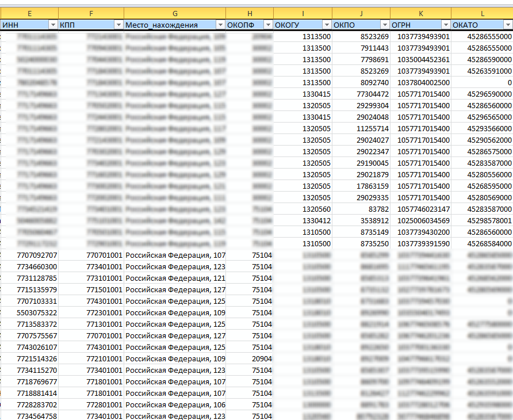The height and width of the screenshot is (420, 513).
Task: Select ИНН cell 7707092707
Action: tap(29, 255)
